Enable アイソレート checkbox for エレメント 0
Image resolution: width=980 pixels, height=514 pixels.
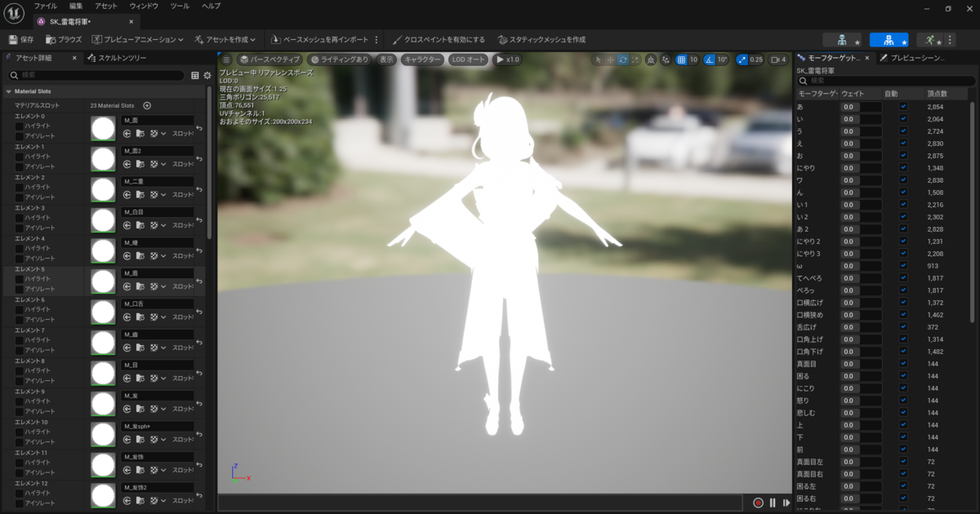pos(20,135)
